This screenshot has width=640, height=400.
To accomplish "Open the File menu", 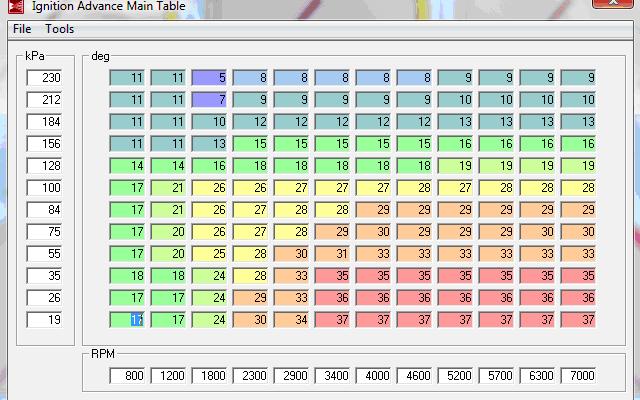I will 22,29.
